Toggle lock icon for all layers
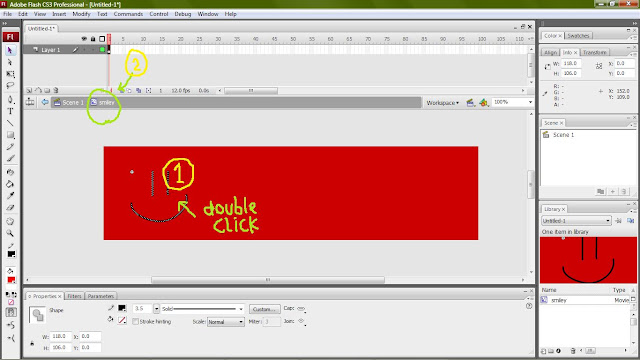Screen dimensions: 640x360 coord(93,39)
